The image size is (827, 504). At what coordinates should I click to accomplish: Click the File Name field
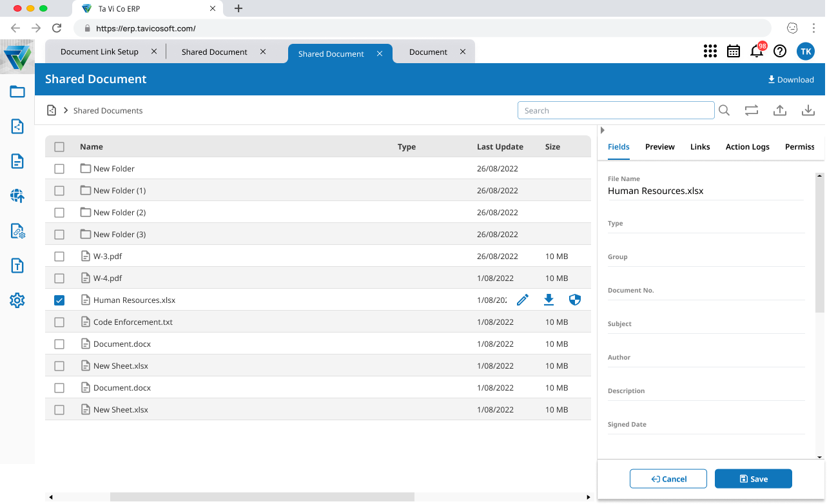pos(706,187)
